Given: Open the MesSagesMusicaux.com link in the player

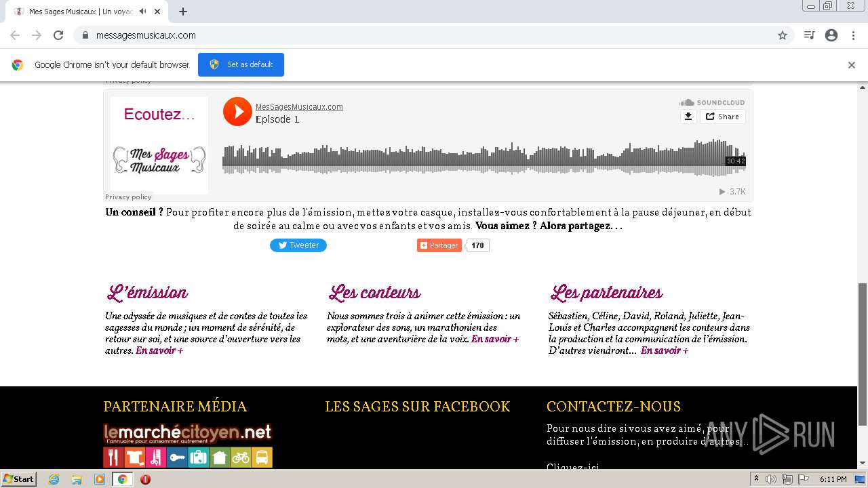Looking at the screenshot, I should click(299, 106).
